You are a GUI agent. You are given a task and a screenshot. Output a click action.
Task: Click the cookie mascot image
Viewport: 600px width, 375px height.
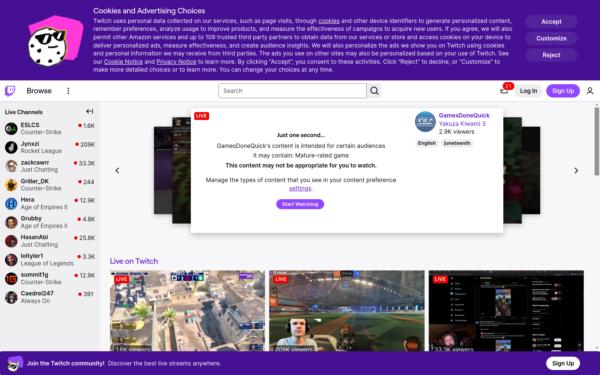[55, 41]
